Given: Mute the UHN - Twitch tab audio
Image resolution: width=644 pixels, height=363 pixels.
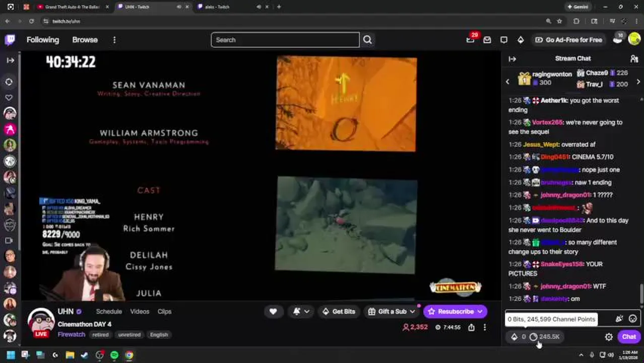Looking at the screenshot, I should click(x=178, y=7).
